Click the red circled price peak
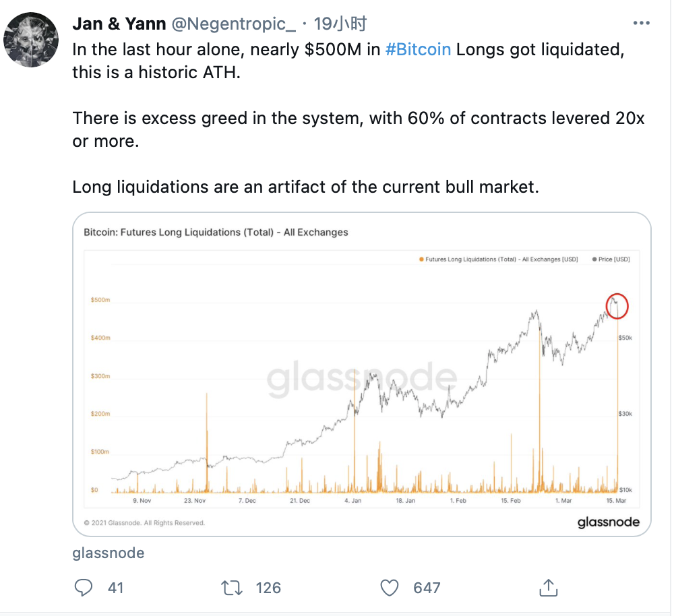Image resolution: width=674 pixels, height=616 pixels. (x=617, y=306)
